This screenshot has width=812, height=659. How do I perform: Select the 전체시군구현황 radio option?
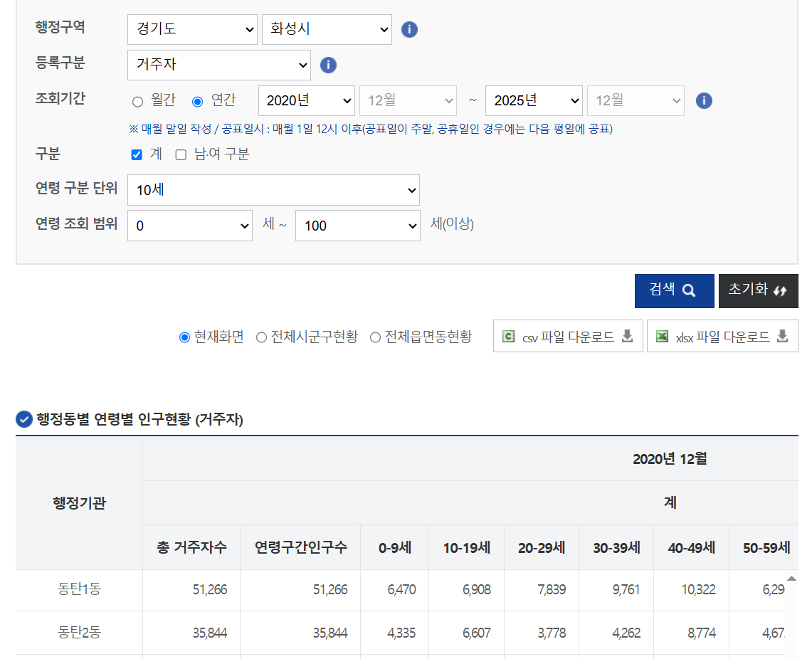coord(261,337)
